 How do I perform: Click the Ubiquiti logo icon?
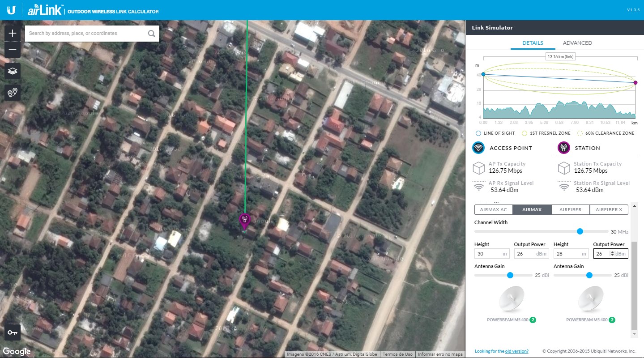[11, 10]
